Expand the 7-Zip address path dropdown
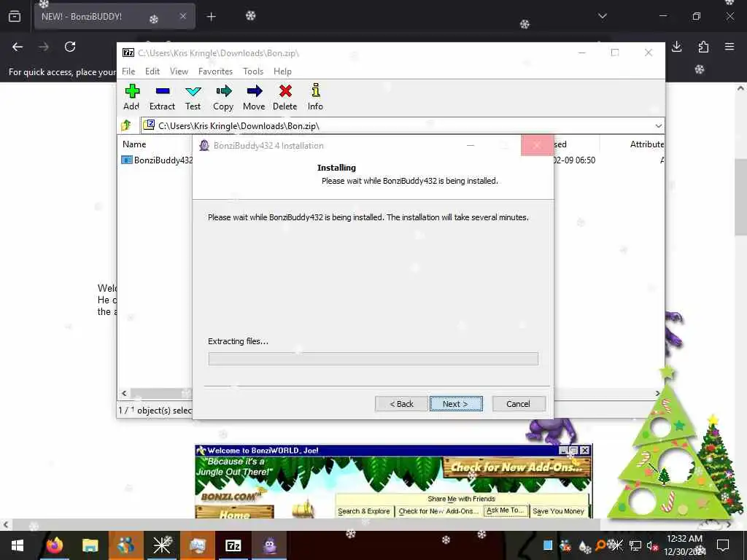 pos(659,126)
